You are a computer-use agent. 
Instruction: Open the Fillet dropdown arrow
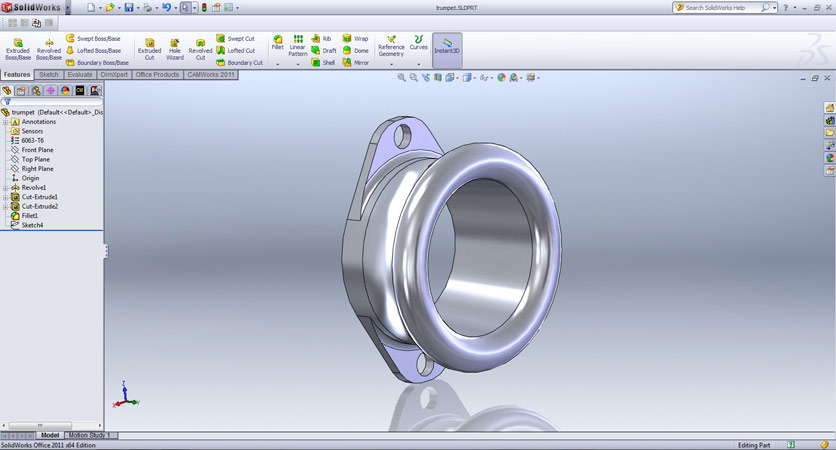[278, 64]
